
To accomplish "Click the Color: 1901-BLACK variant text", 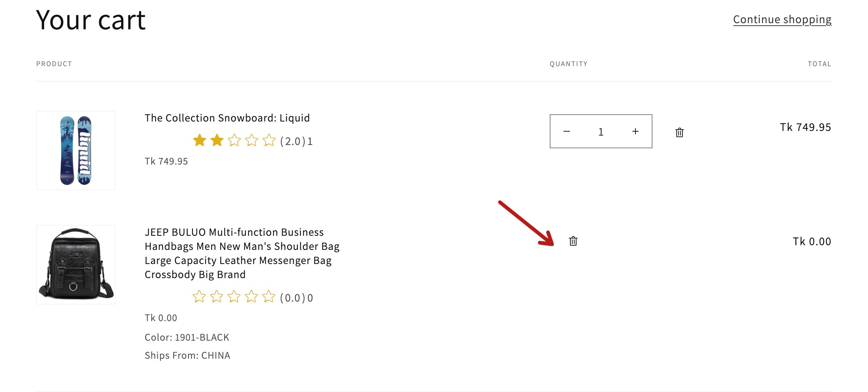I will (187, 337).
